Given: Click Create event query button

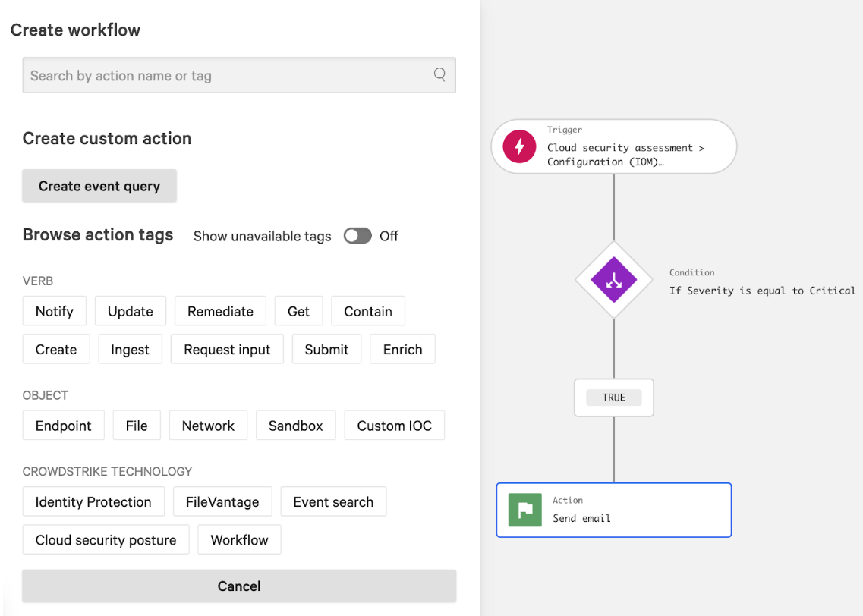Looking at the screenshot, I should (99, 186).
